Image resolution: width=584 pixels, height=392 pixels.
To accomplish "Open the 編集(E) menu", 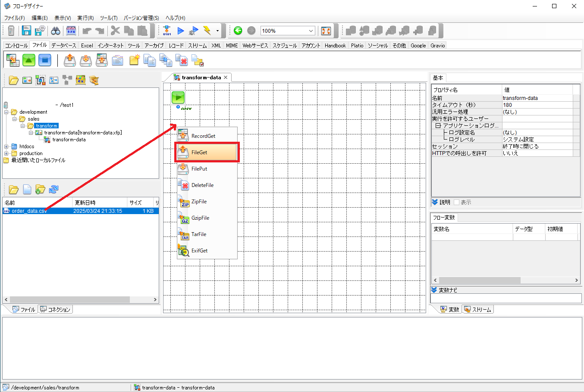I will pos(40,18).
